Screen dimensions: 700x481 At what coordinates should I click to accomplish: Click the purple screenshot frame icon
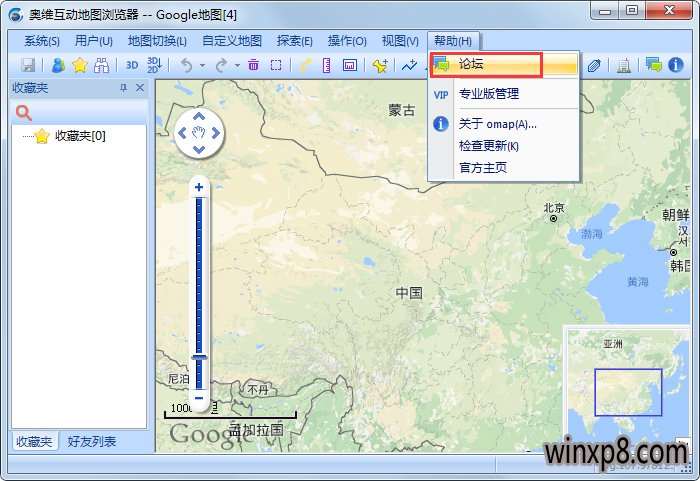click(350, 65)
